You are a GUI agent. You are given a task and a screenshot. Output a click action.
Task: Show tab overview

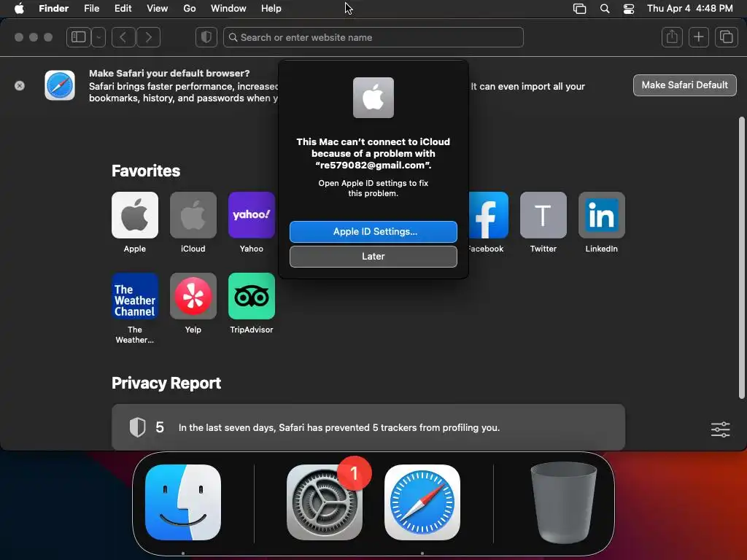(726, 37)
